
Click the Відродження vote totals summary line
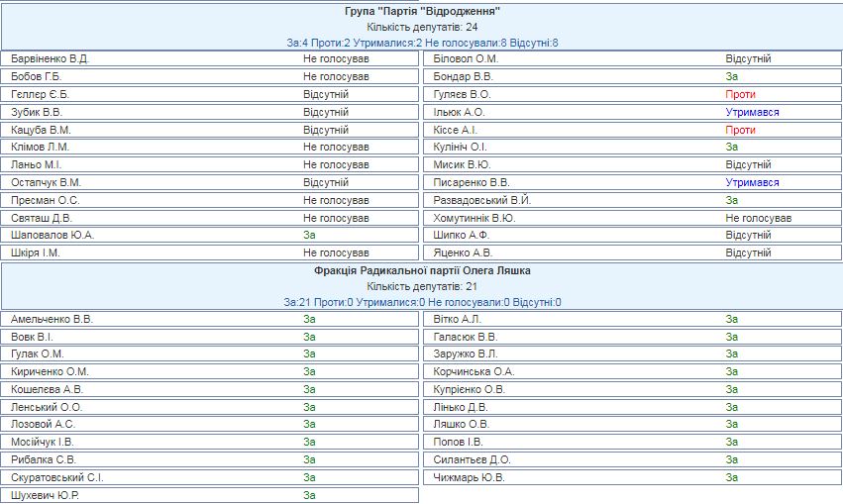coord(421,44)
